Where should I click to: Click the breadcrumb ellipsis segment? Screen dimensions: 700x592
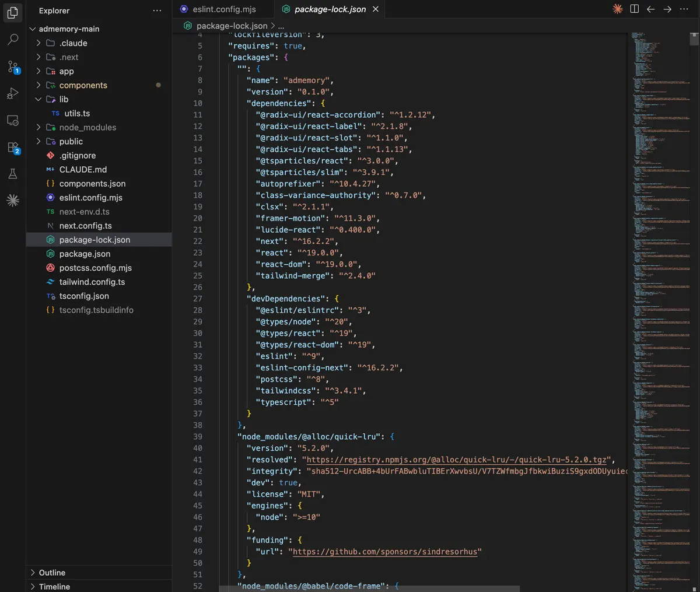(x=281, y=26)
